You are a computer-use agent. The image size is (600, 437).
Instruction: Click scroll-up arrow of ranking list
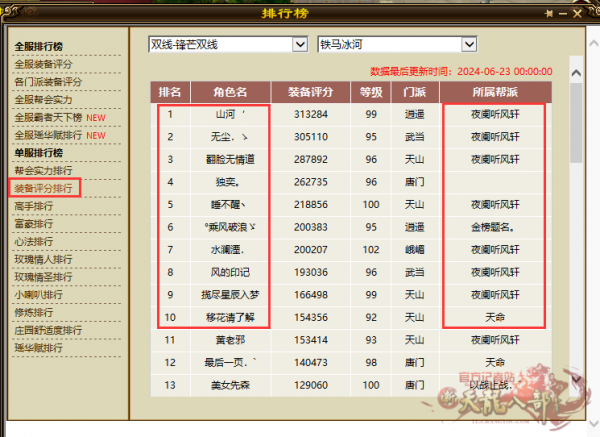(576, 73)
